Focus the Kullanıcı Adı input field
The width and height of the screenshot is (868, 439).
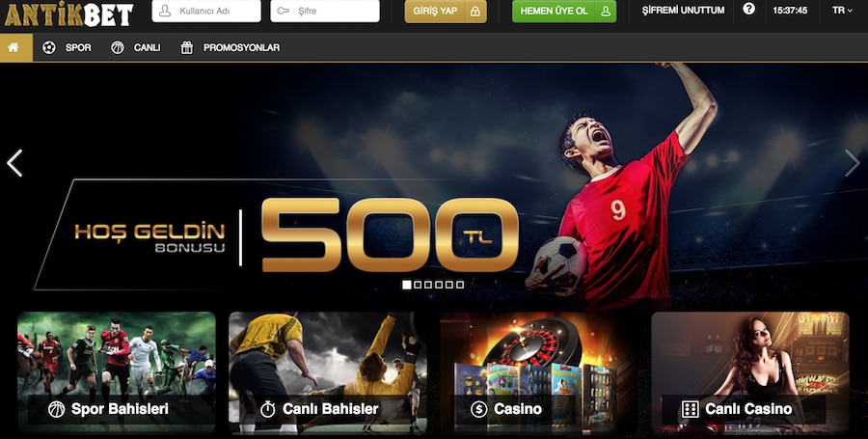pos(206,11)
